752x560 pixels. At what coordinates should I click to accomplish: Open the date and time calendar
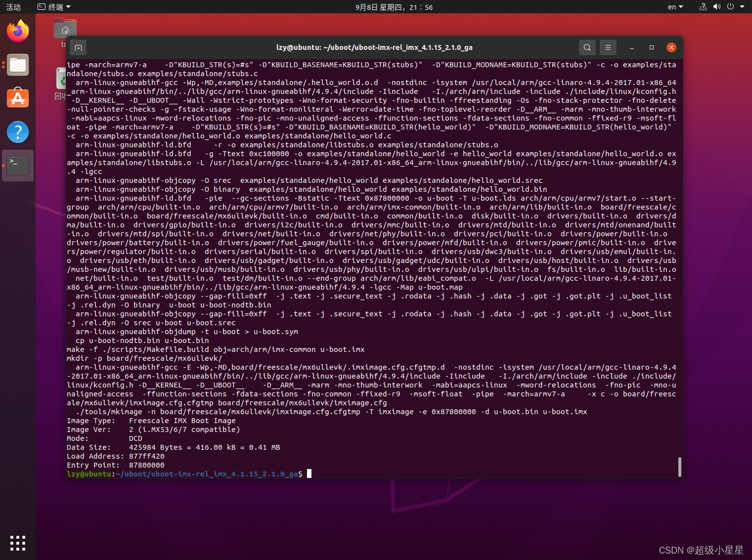tap(393, 7)
